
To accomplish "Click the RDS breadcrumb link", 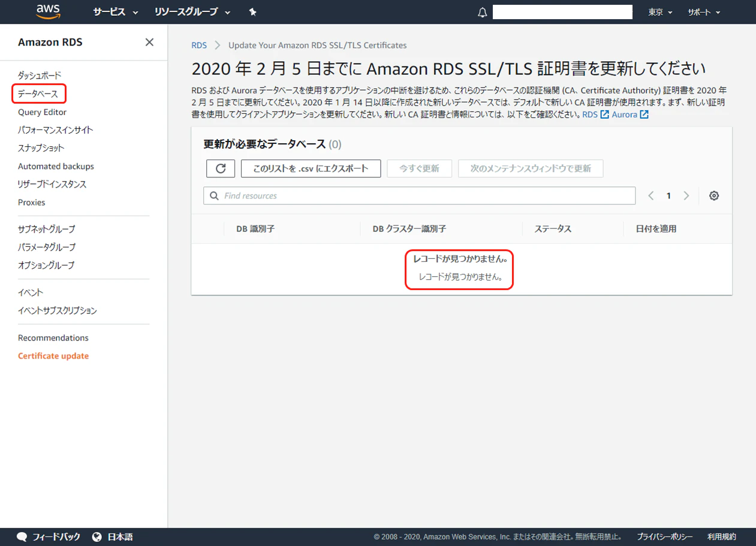I will click(199, 46).
